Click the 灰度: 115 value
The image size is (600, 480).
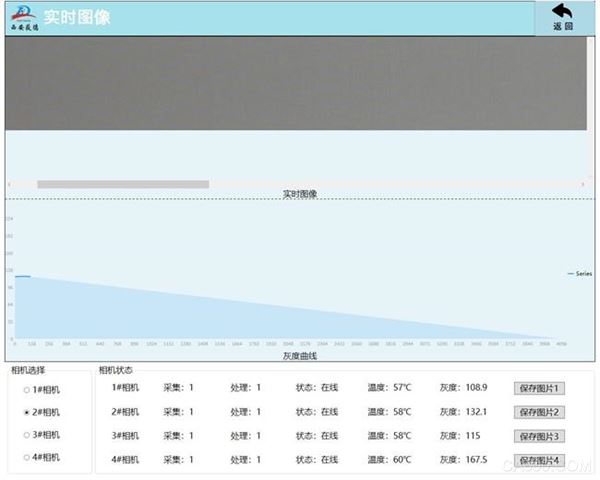460,436
